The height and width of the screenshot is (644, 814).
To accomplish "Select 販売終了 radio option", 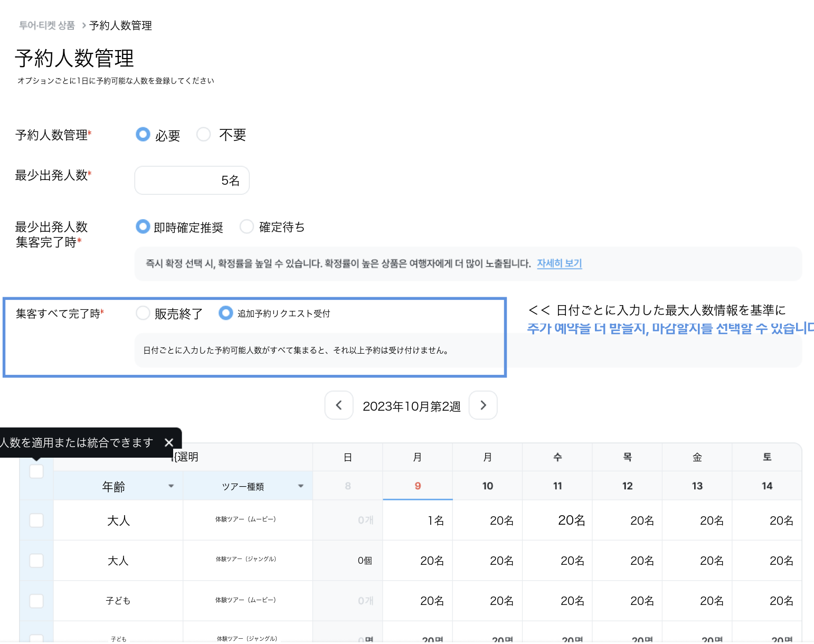I will tap(143, 313).
